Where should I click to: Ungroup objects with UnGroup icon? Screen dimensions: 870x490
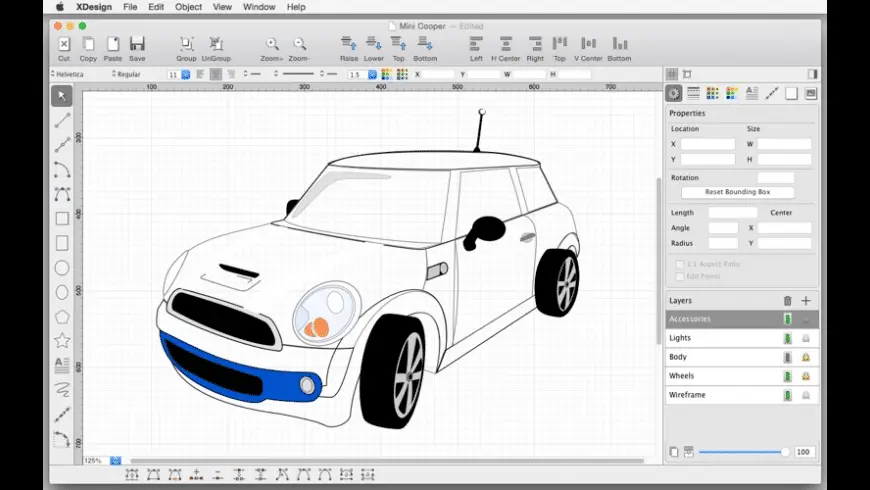click(216, 49)
